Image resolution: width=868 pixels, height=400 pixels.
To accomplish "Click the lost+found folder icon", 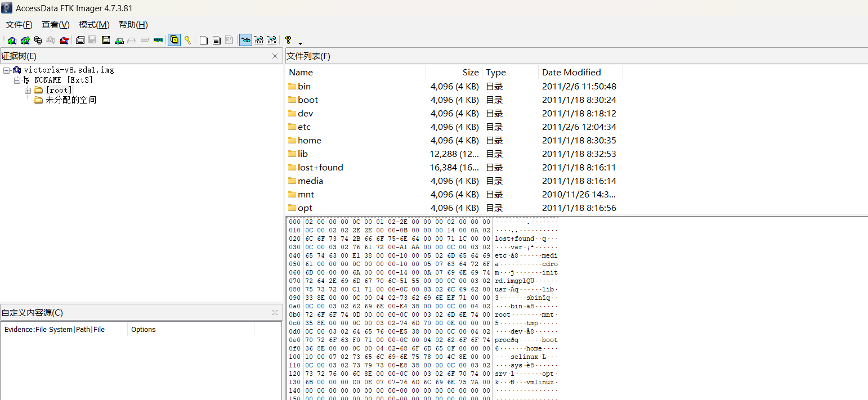I will tap(292, 167).
